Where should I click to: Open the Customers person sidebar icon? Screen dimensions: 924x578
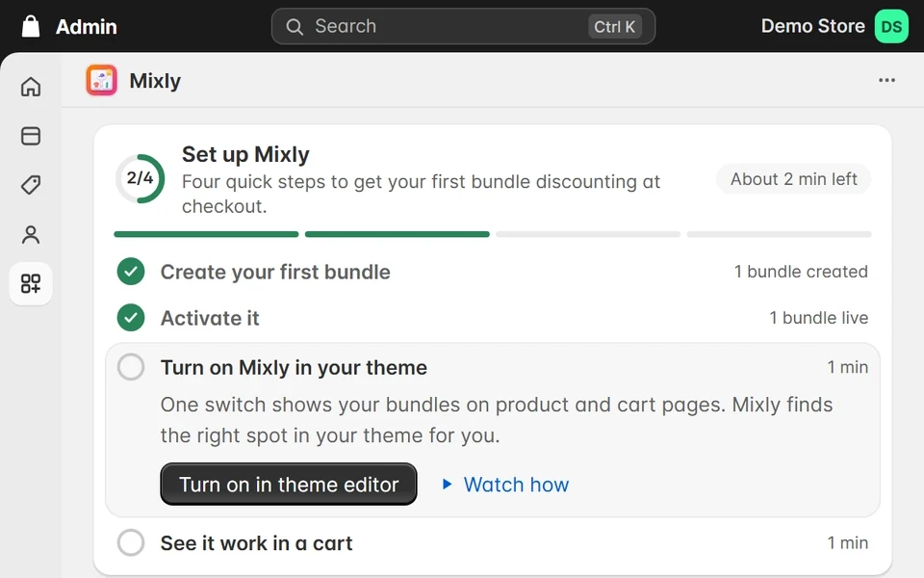31,235
